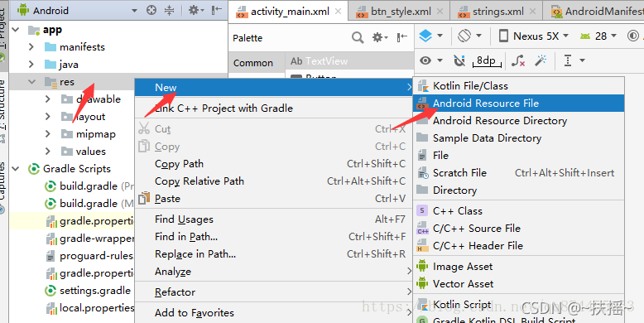Image resolution: width=644 pixels, height=323 pixels.
Task: Open Palette settings gear
Action: point(380,38)
